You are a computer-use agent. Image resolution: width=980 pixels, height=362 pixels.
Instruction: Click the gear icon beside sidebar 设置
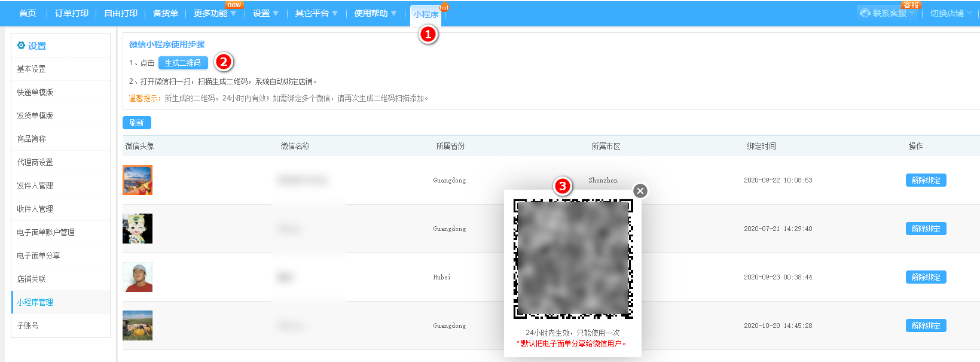pos(21,45)
